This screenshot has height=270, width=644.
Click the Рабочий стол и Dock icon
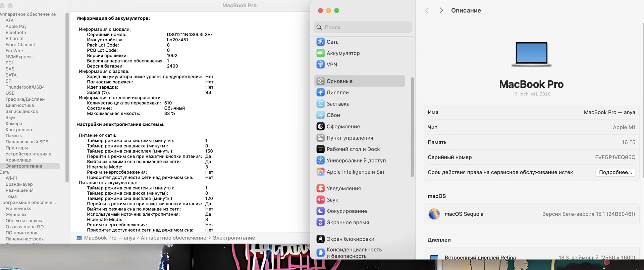coord(321,149)
